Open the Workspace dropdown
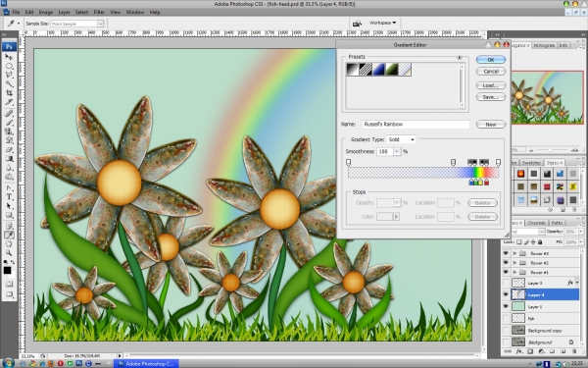 click(382, 23)
